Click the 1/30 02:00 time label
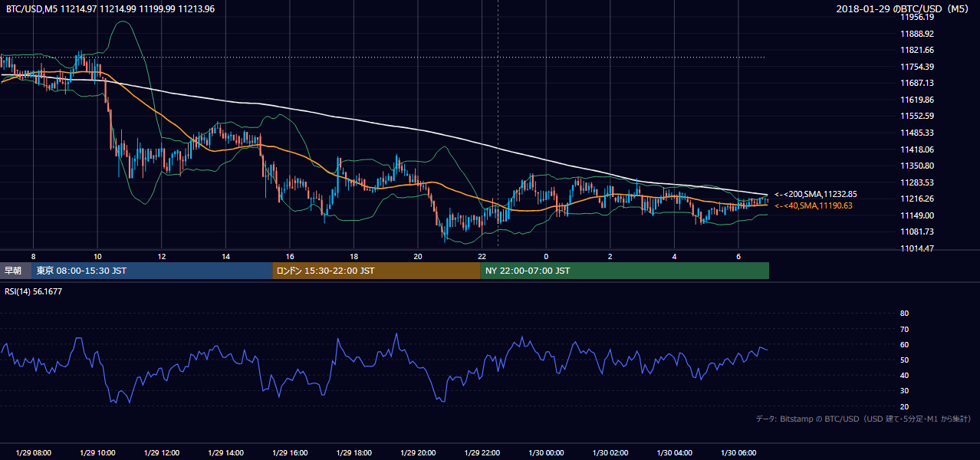Image resolution: width=980 pixels, height=460 pixels. coord(610,452)
